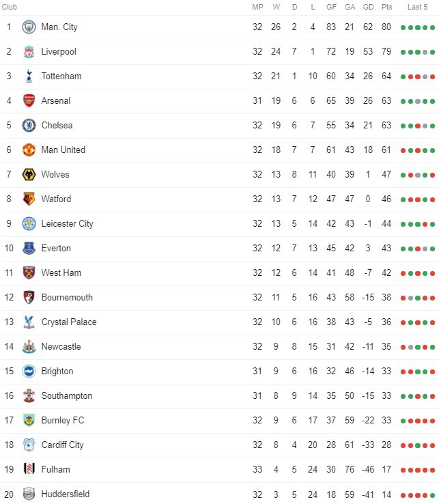Image resolution: width=439 pixels, height=504 pixels.
Task: Click Burnley FC's green win dot
Action: tap(403, 421)
